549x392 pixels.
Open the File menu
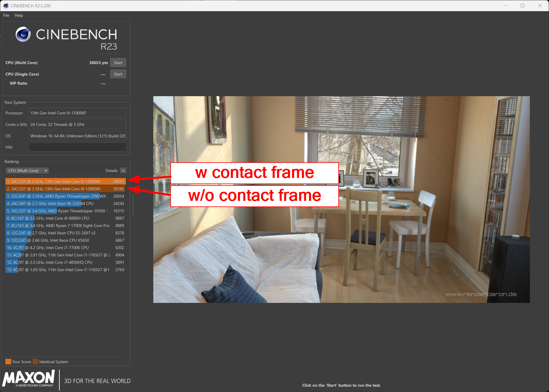(x=6, y=15)
